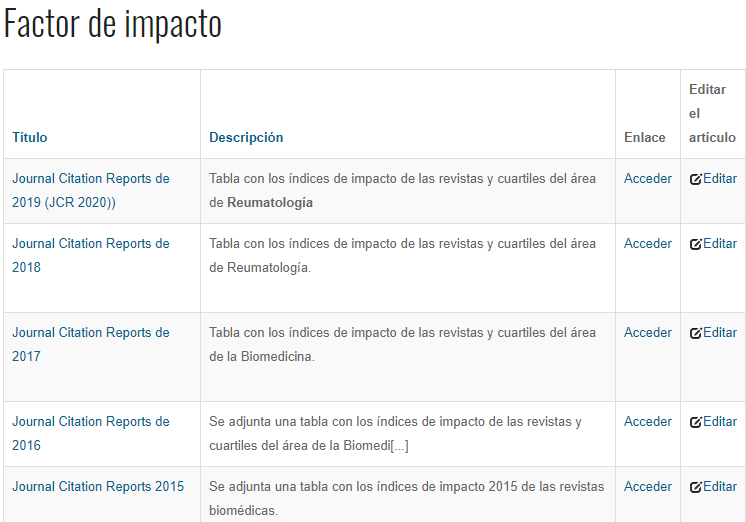Click the truncated 2016 description ending Biomedi[...]
This screenshot has height=522, width=746.
point(395,433)
